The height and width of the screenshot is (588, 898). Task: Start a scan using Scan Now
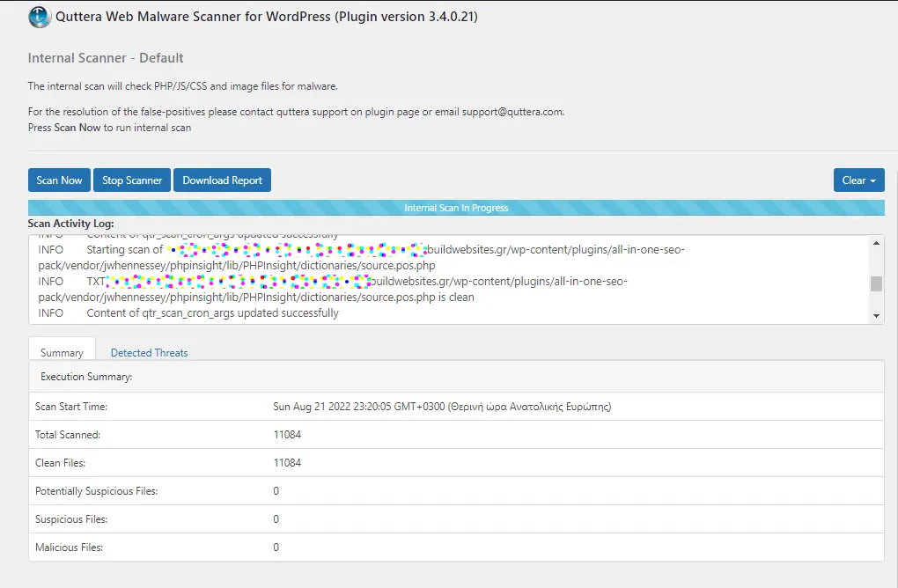[59, 180]
